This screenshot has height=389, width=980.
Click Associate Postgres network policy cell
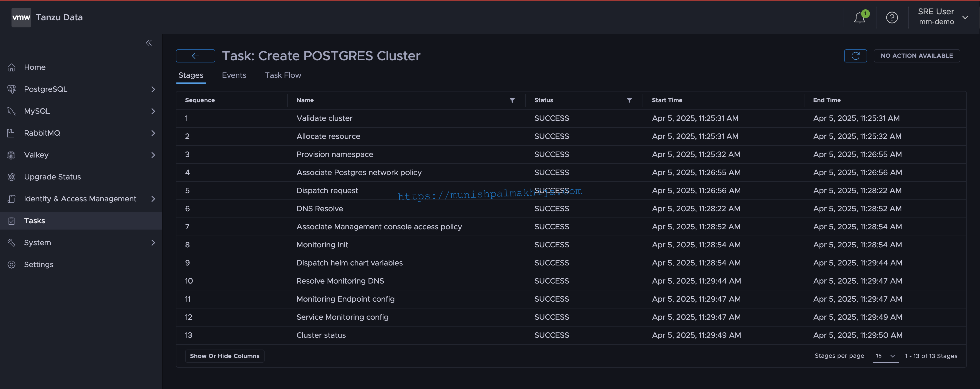click(x=359, y=172)
